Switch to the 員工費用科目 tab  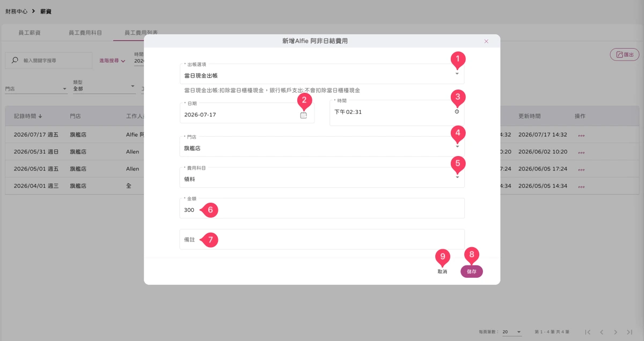(85, 33)
